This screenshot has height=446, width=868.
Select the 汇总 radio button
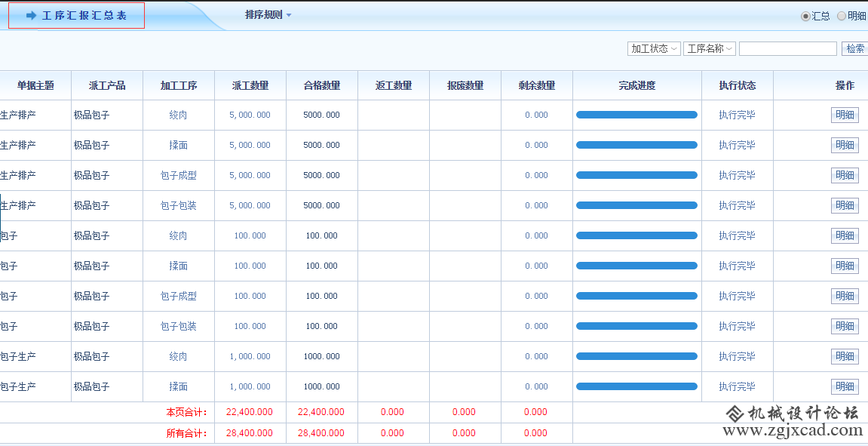pyautogui.click(x=805, y=16)
